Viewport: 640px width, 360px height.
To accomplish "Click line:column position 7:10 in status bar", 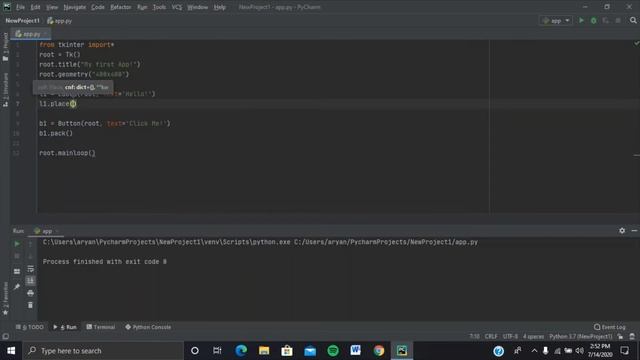I will [x=474, y=337].
